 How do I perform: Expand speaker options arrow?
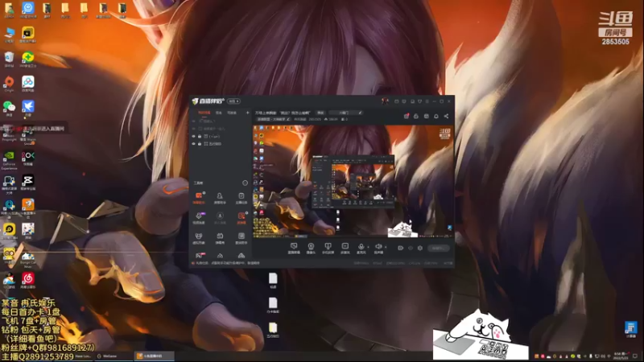386,247
